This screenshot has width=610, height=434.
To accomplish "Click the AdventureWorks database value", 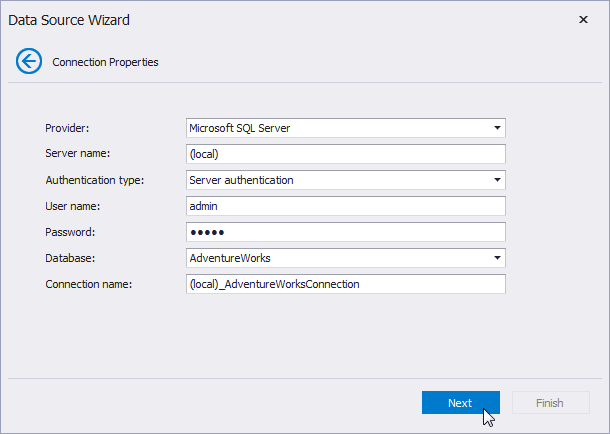I will [230, 258].
